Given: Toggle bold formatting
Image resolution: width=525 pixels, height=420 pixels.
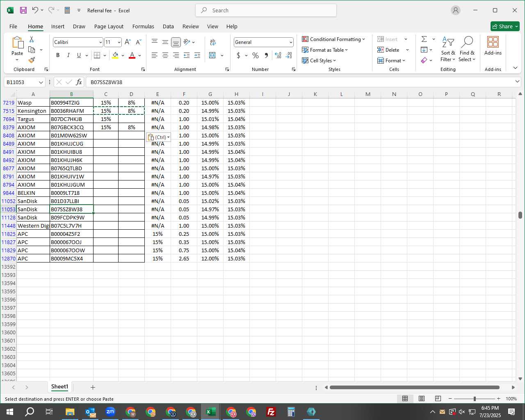Looking at the screenshot, I should pyautogui.click(x=58, y=55).
